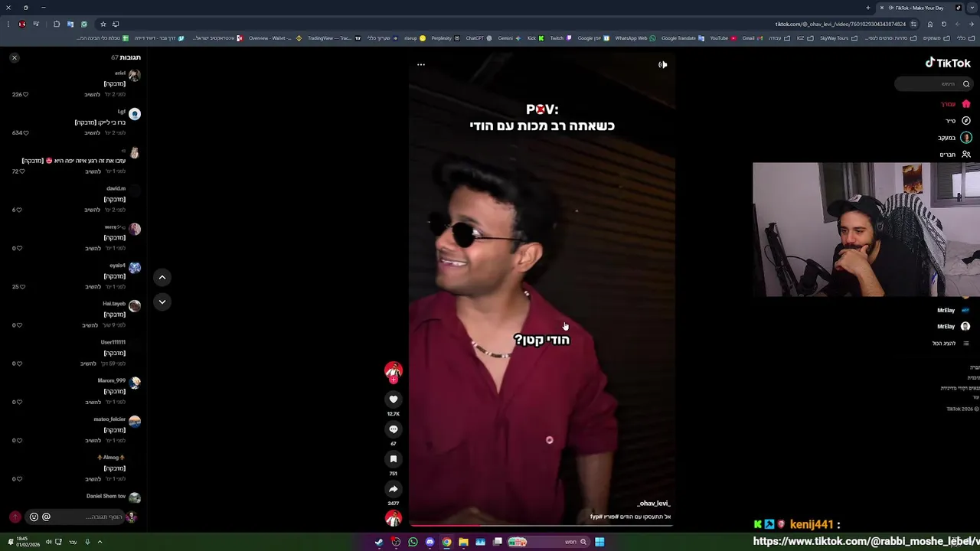
Task: Open the three-dots menu on the video
Action: click(x=421, y=64)
